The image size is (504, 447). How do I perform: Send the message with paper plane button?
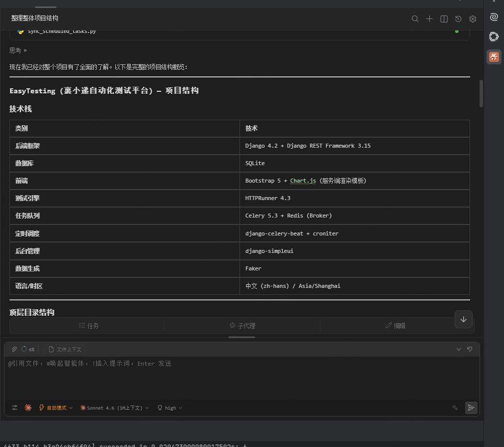(x=471, y=408)
